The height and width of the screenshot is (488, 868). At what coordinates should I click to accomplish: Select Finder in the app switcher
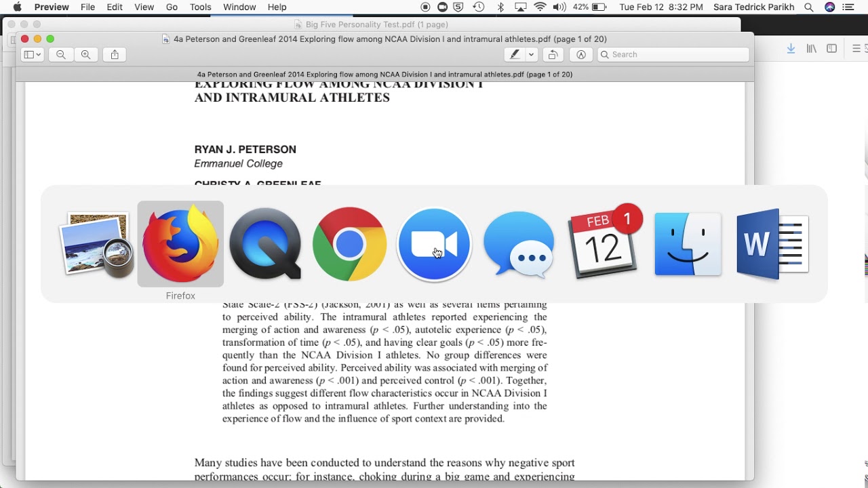688,244
